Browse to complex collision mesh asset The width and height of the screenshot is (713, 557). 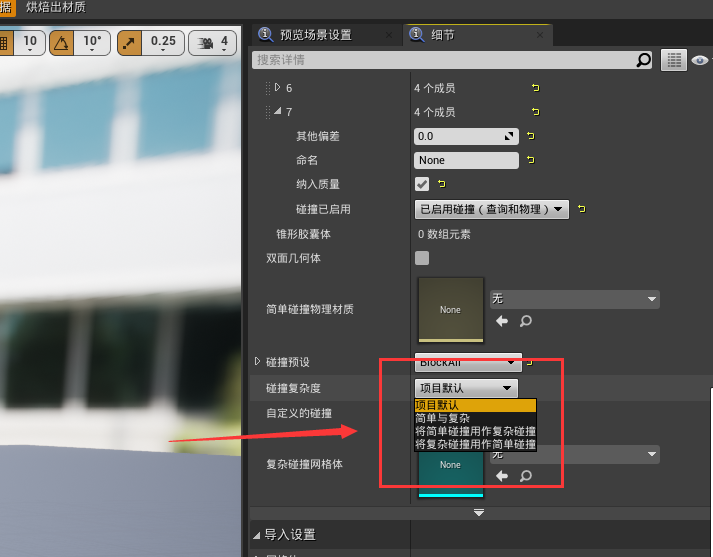tap(525, 476)
